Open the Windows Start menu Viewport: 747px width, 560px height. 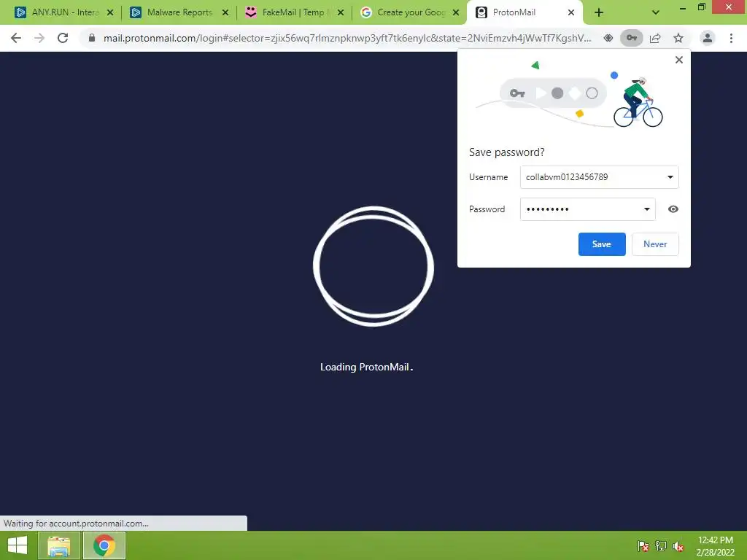tap(18, 545)
